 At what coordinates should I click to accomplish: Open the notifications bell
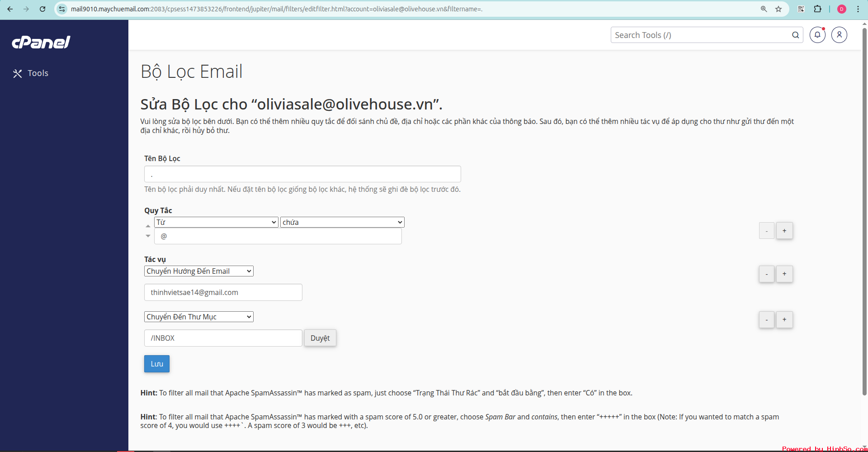[817, 35]
